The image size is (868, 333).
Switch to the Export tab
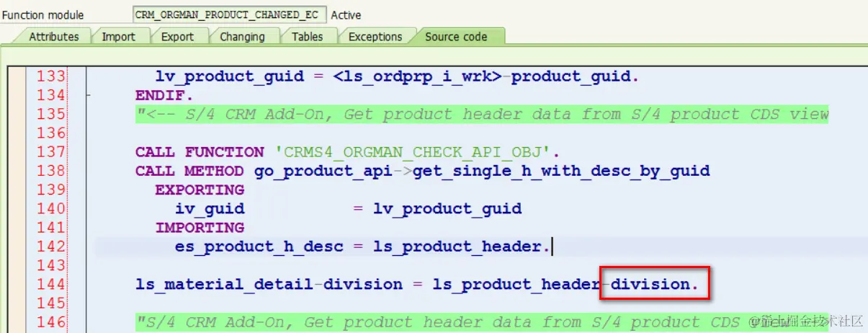coord(178,37)
